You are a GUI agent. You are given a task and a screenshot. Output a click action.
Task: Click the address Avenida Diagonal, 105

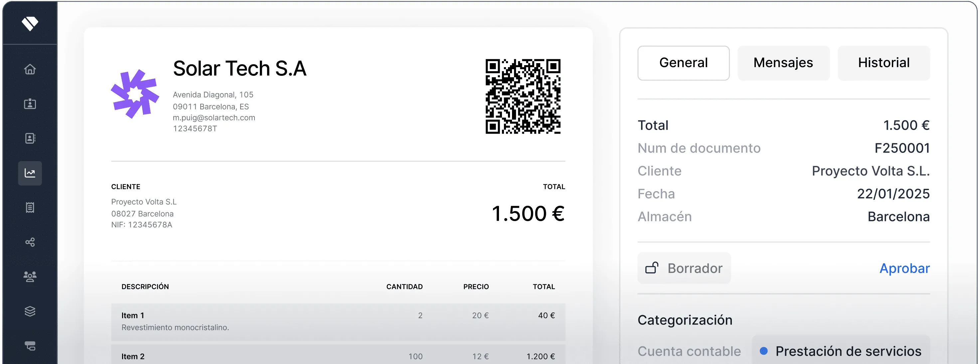tap(213, 95)
